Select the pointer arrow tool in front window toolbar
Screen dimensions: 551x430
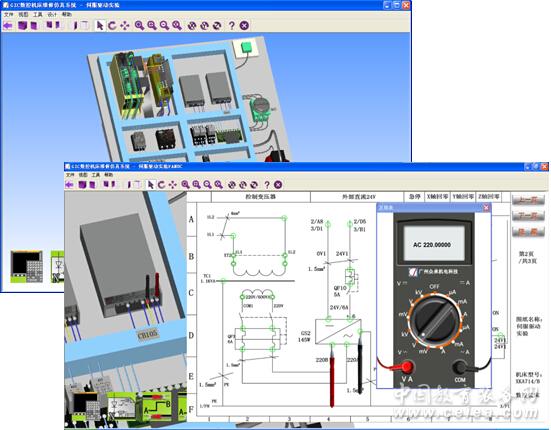[150, 184]
